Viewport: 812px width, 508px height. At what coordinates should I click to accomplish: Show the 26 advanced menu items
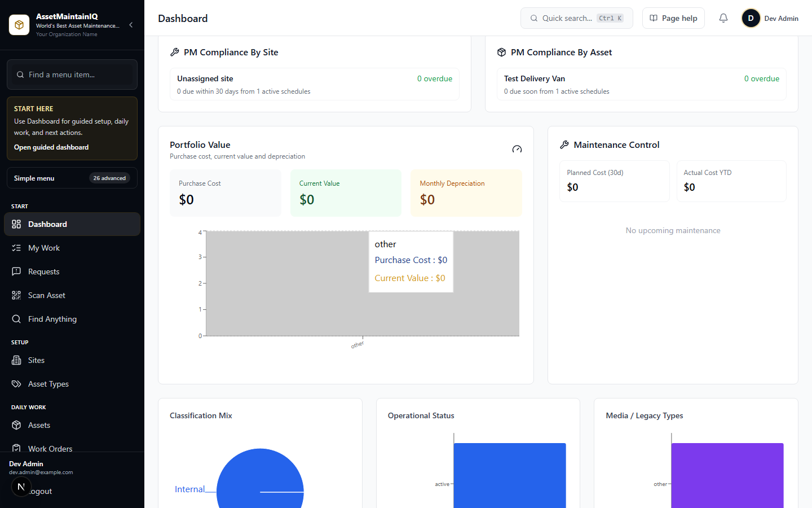pyautogui.click(x=109, y=178)
